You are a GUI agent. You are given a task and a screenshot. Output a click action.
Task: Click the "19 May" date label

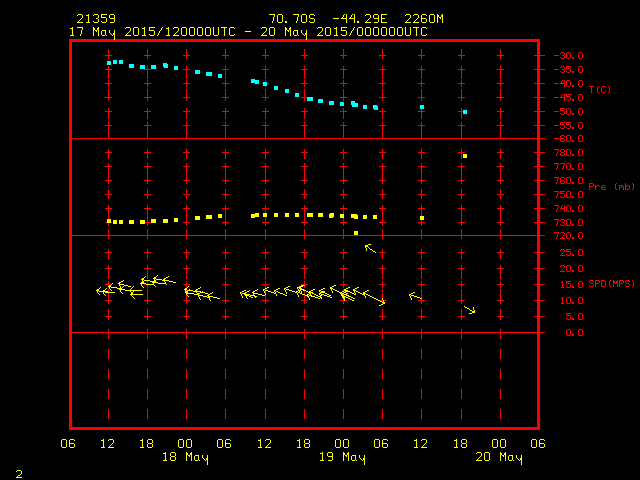(x=342, y=457)
